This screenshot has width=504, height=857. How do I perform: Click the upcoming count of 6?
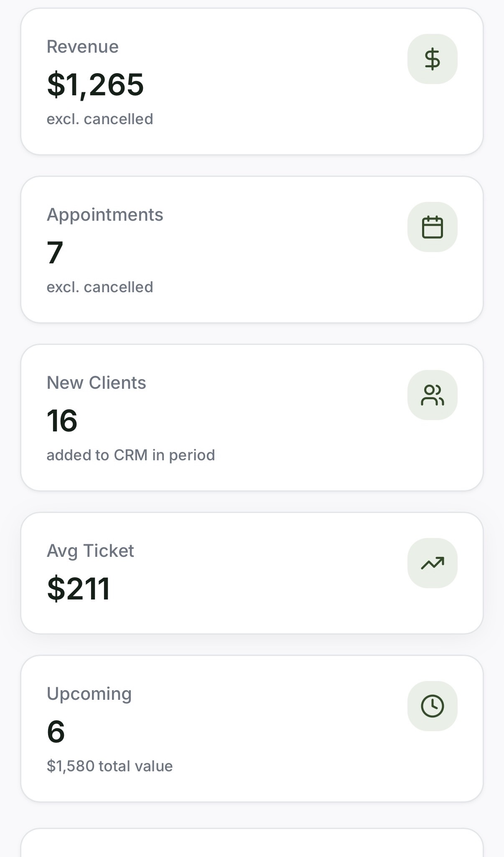click(56, 732)
